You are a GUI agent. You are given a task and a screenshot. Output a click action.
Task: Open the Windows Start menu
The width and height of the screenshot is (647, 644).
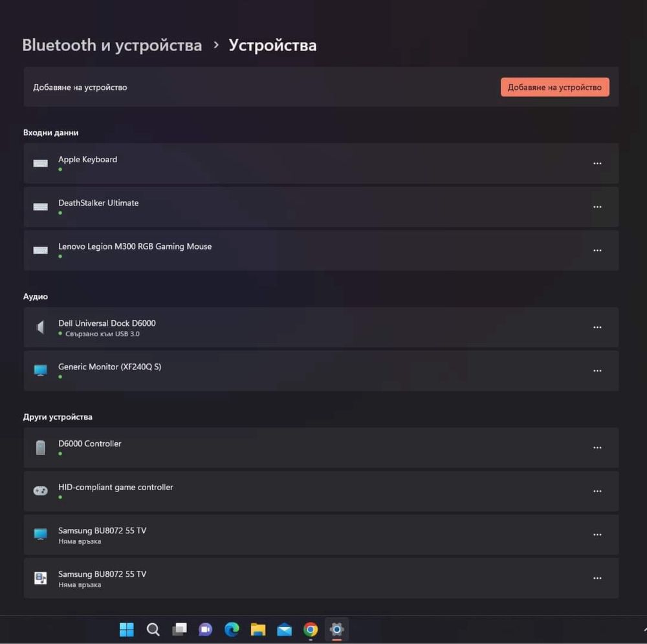coord(127,630)
